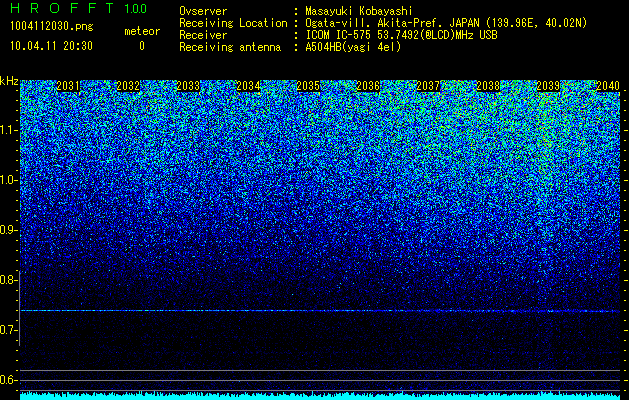Click the 2036 time marker
This screenshot has width=629, height=400.
pos(368,86)
